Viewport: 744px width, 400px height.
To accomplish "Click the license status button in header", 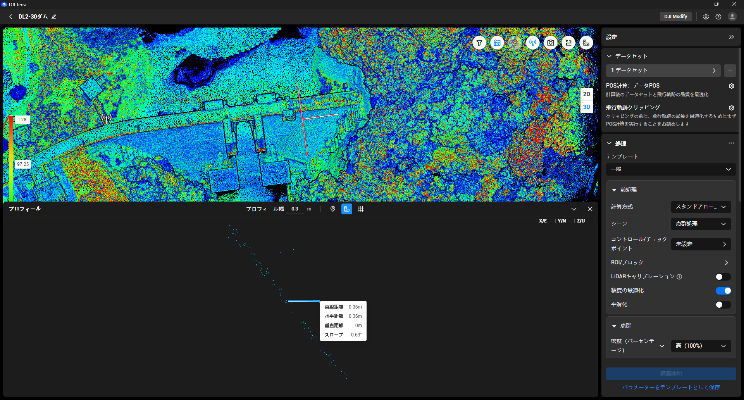I will pyautogui.click(x=676, y=17).
